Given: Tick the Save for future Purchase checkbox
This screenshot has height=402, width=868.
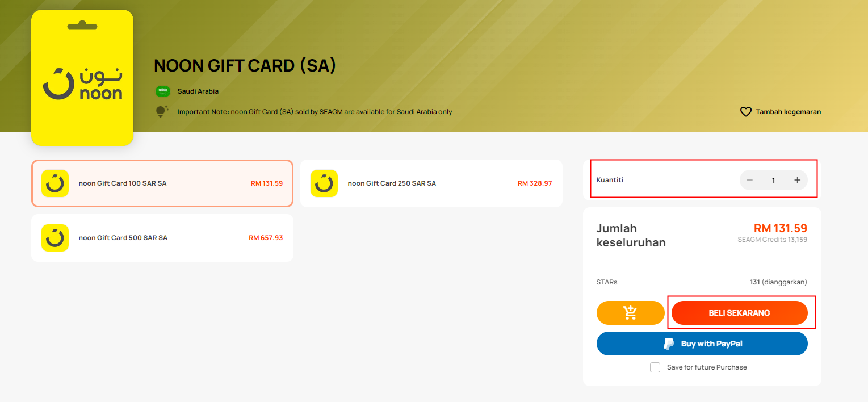Looking at the screenshot, I should [655, 367].
